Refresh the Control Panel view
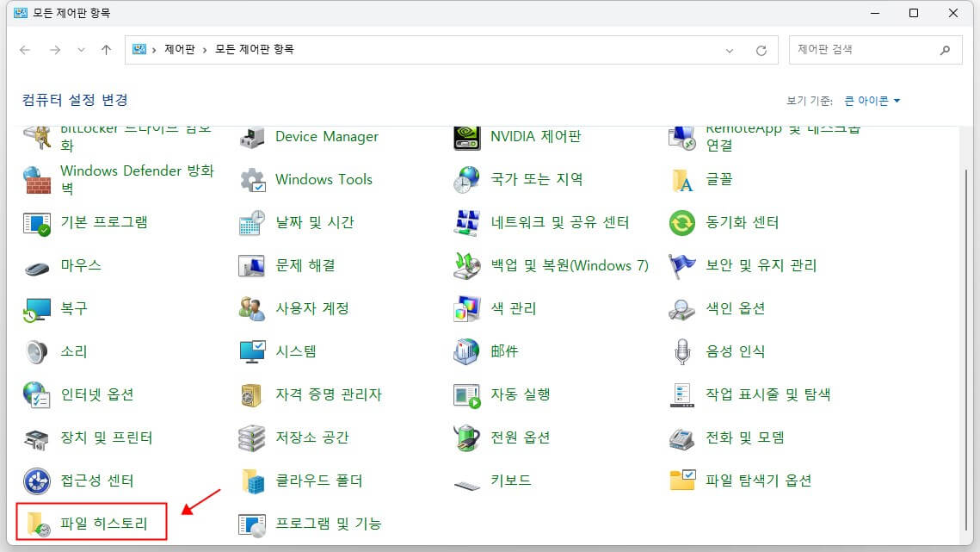 [x=761, y=49]
